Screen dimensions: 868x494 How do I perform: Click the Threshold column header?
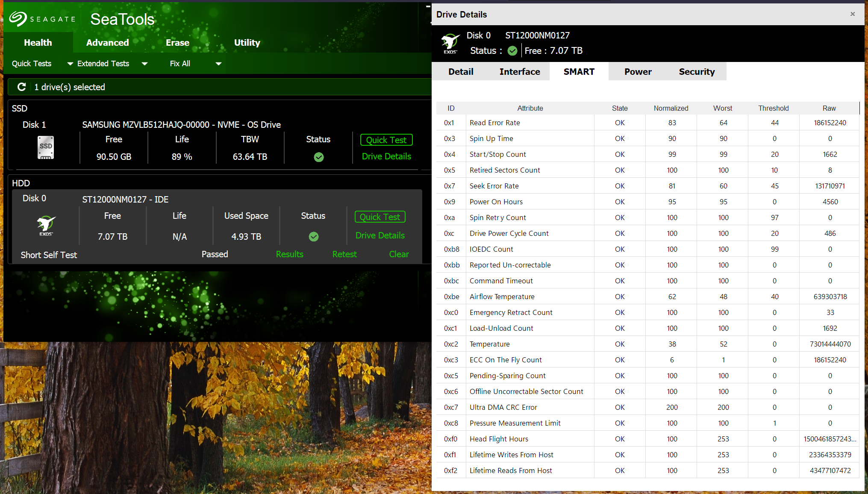[774, 108]
